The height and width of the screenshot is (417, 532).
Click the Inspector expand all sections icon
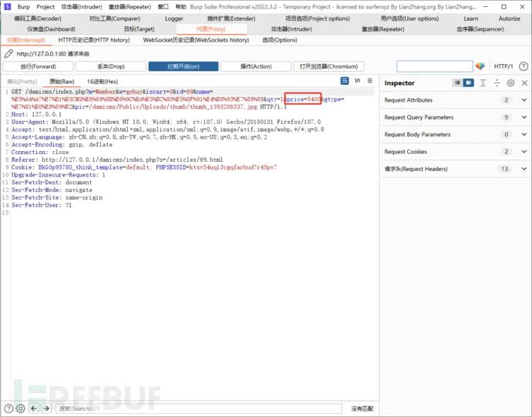click(483, 82)
